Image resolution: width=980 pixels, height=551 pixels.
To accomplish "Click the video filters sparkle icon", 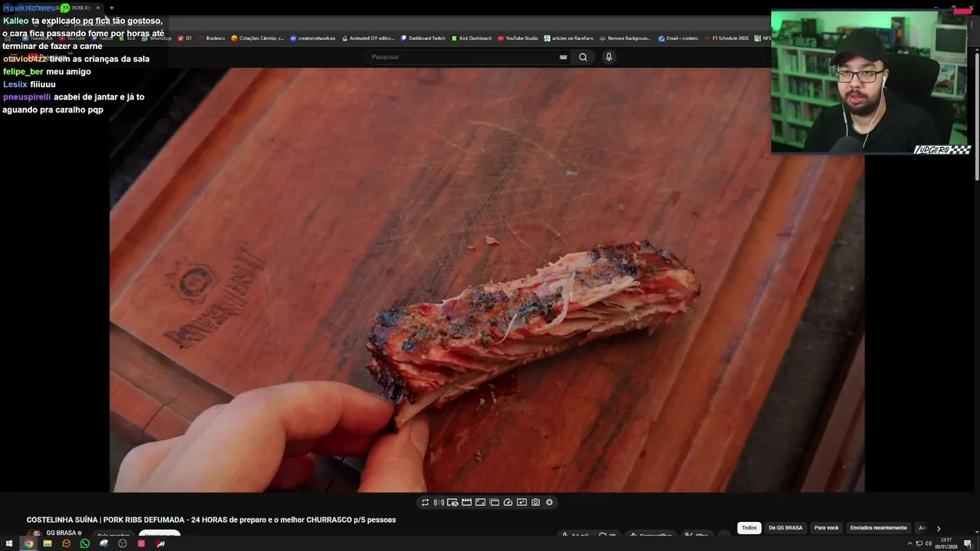I will click(x=521, y=503).
